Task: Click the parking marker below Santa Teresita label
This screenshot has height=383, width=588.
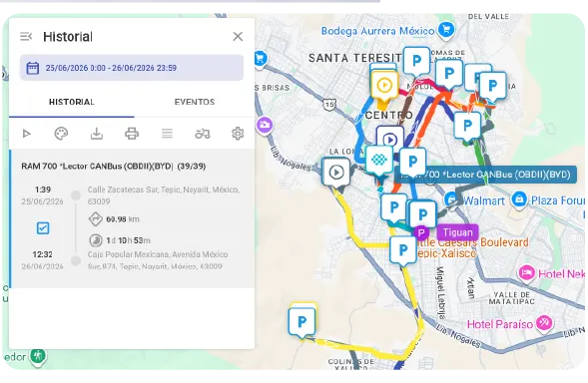Action: point(416,60)
